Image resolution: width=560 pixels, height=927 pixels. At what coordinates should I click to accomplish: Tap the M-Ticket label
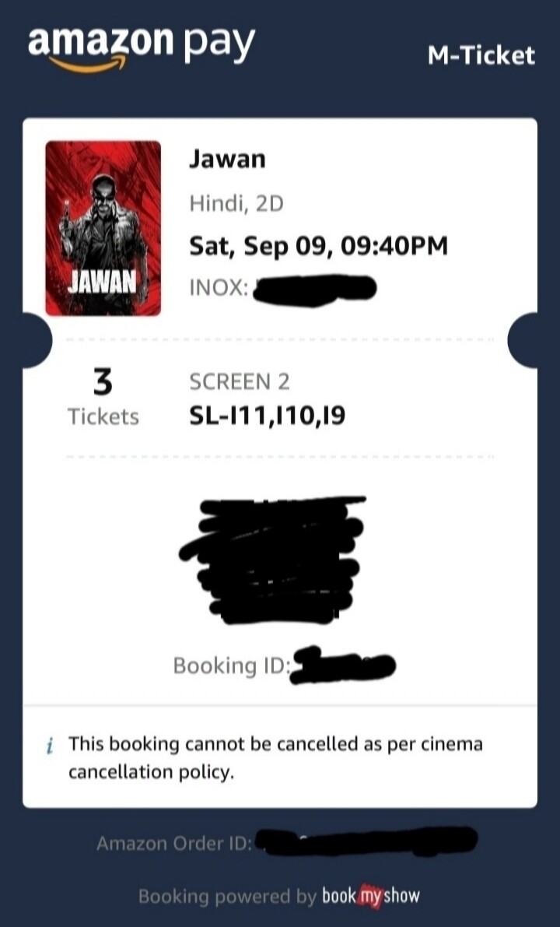point(481,55)
